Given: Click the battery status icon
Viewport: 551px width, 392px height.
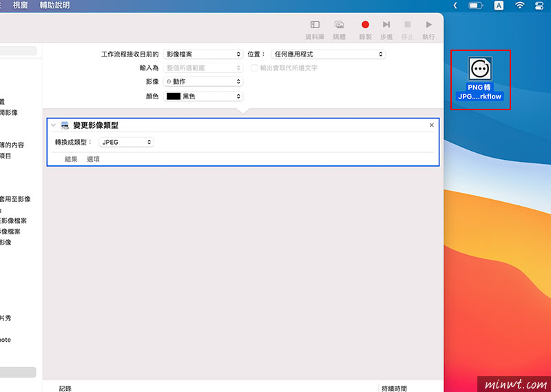Looking at the screenshot, I should coord(476,6).
